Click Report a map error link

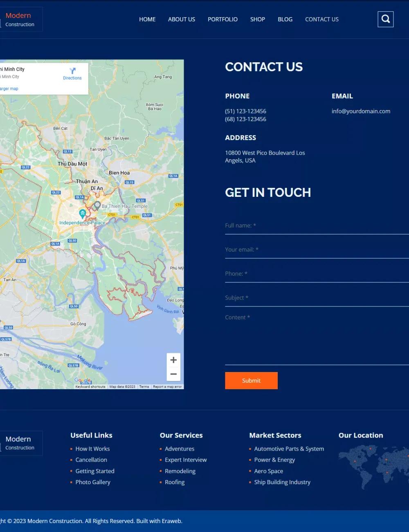tap(167, 387)
